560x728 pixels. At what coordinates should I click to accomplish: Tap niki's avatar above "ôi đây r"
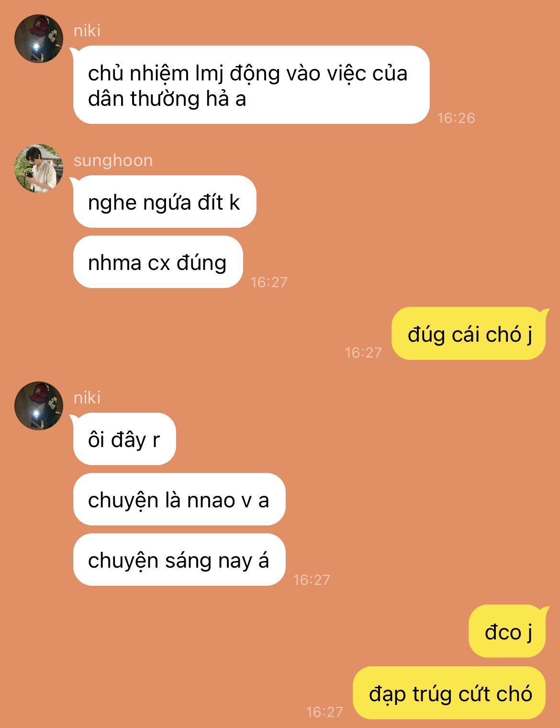pyautogui.click(x=39, y=406)
